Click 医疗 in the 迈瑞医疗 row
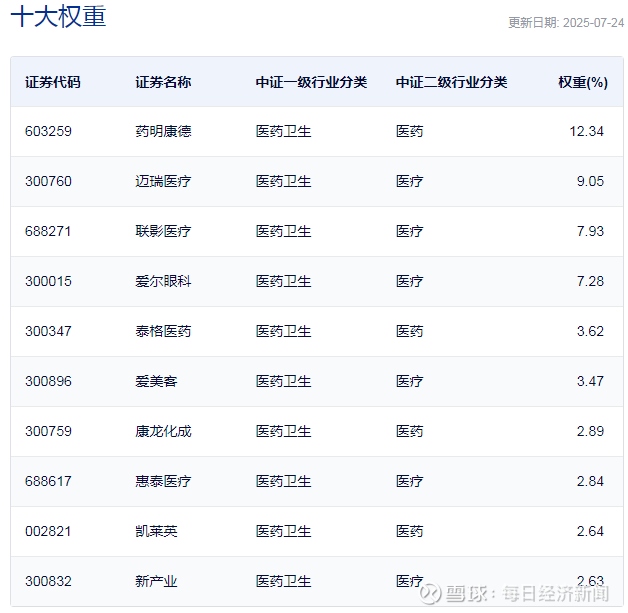628x613 pixels. click(x=410, y=181)
